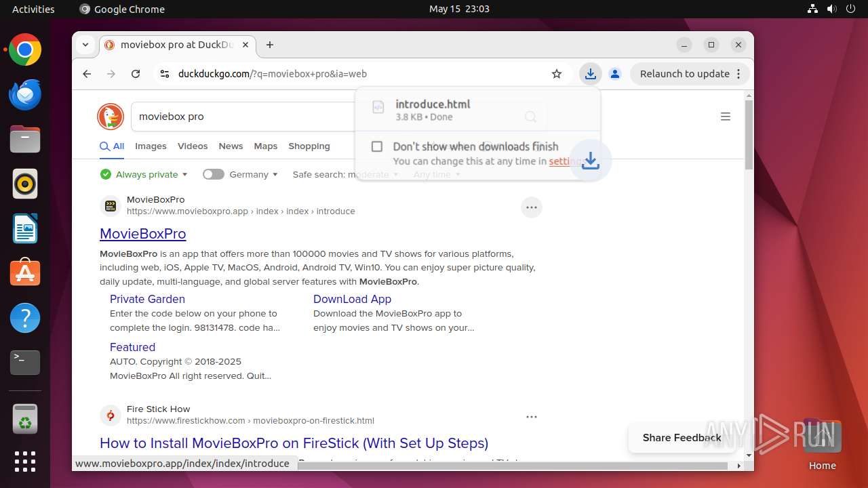This screenshot has width=868, height=488.
Task: Select the All search tab
Action: click(112, 146)
